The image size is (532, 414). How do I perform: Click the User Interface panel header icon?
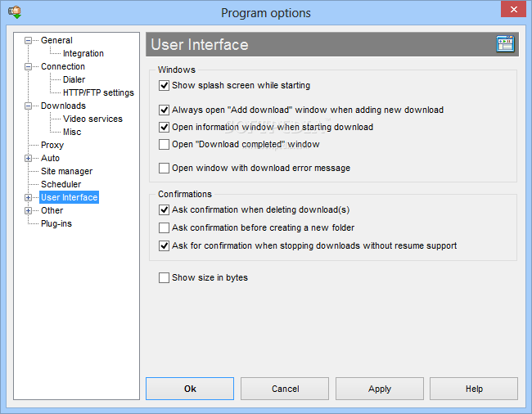pyautogui.click(x=505, y=44)
